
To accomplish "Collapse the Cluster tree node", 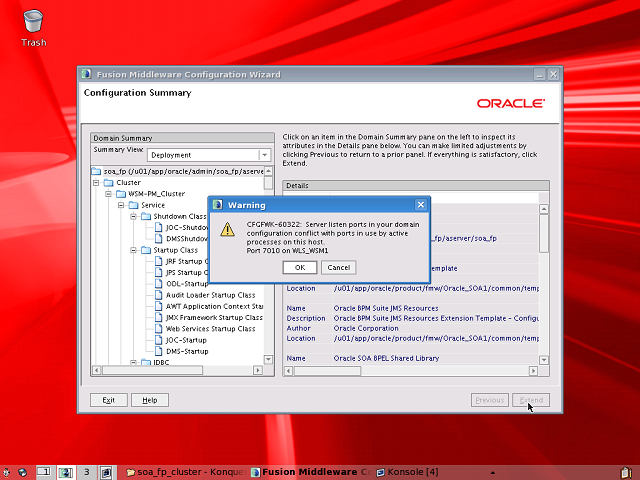I will 96,182.
